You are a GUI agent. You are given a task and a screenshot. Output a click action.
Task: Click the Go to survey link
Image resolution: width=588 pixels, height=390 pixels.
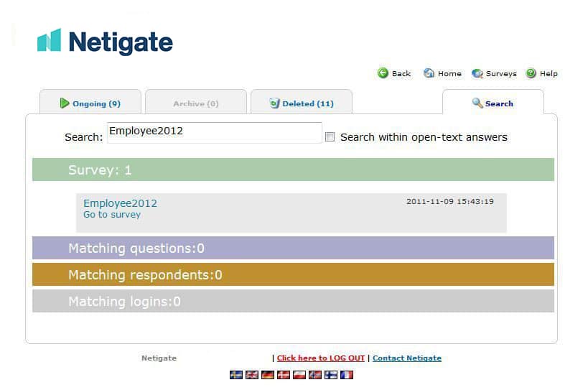(x=112, y=215)
